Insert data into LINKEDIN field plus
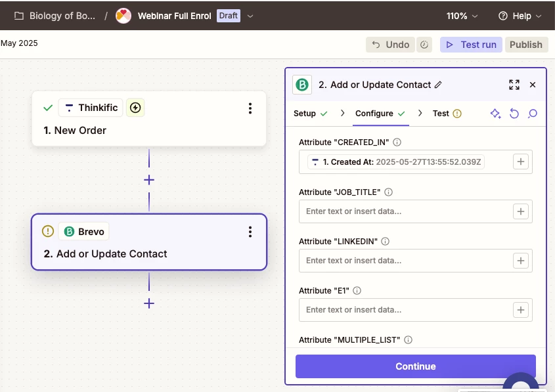555x392 pixels. pos(521,261)
